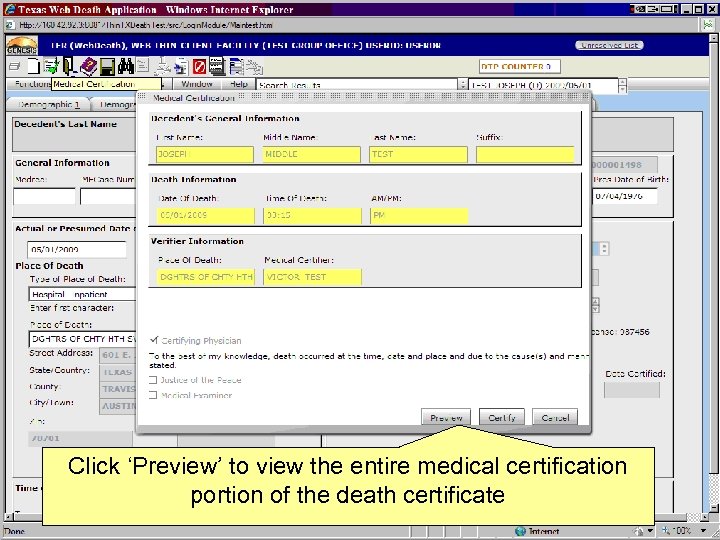Click the blank new record icon
Image resolution: width=720 pixels, height=540 pixels.
click(x=34, y=67)
